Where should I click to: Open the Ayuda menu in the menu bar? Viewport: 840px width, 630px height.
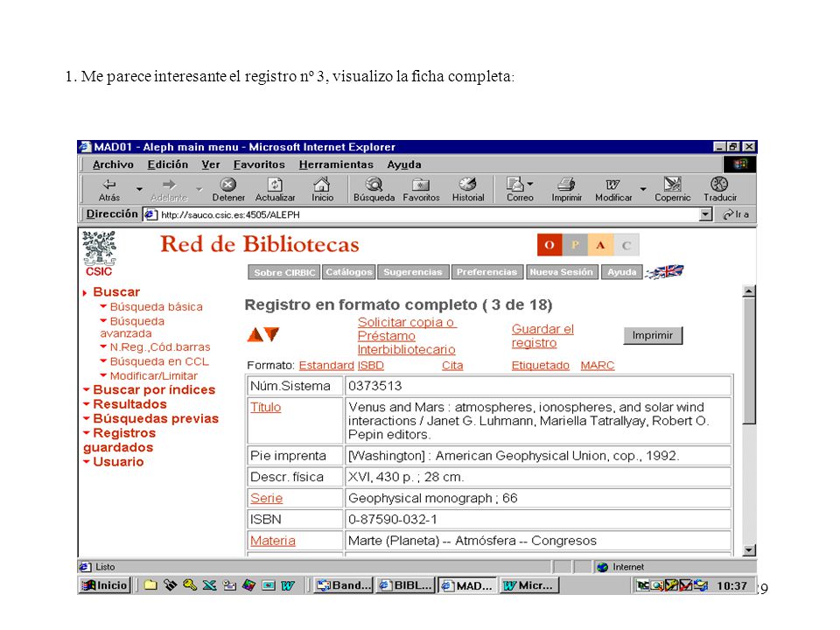[x=404, y=164]
